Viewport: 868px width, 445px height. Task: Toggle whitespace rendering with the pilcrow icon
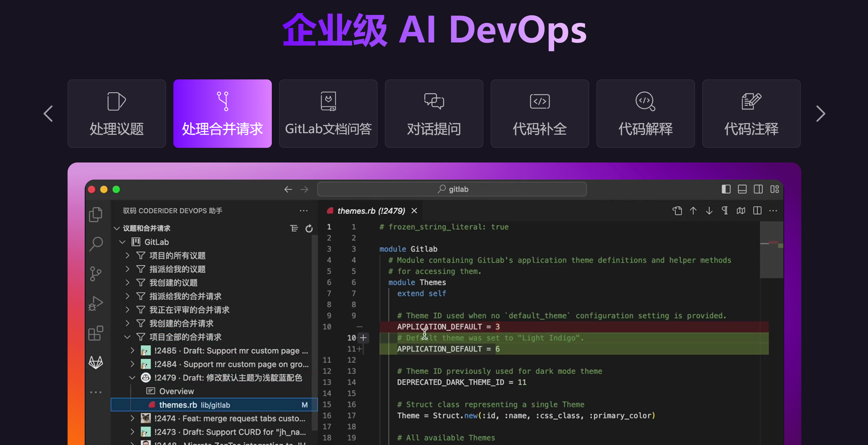[725, 211]
